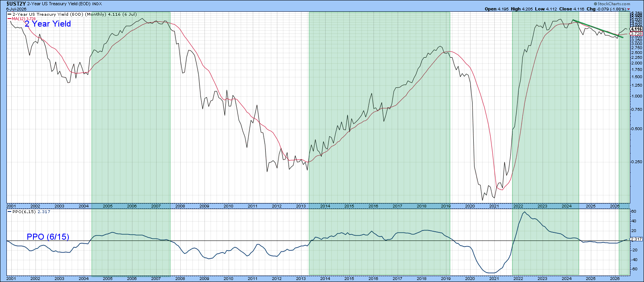Click the 0.500 yield axis label
The width and height of the screenshot is (644, 282).
click(636, 129)
